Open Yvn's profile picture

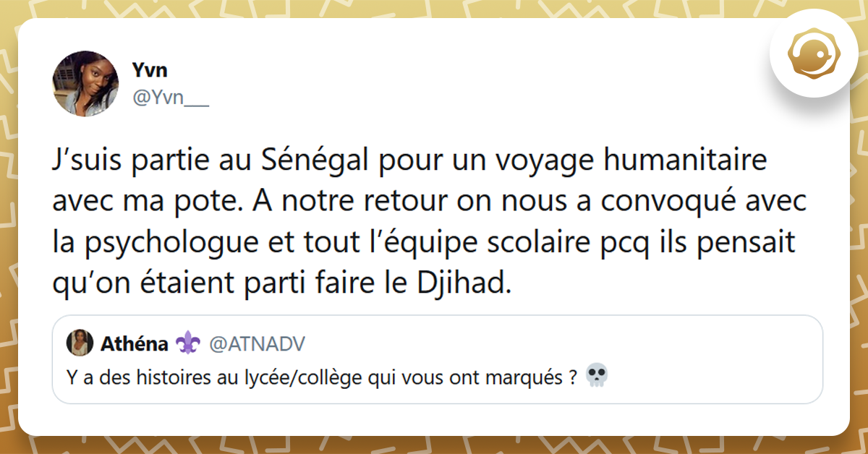click(85, 83)
